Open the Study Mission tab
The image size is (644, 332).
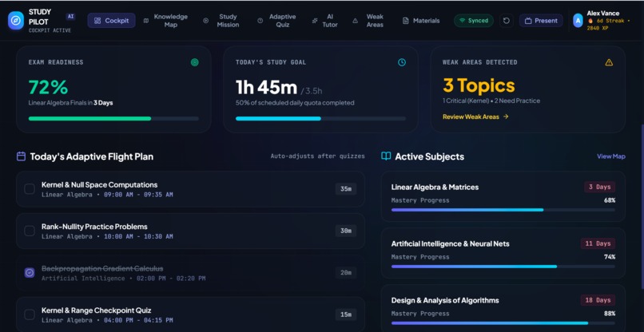222,21
